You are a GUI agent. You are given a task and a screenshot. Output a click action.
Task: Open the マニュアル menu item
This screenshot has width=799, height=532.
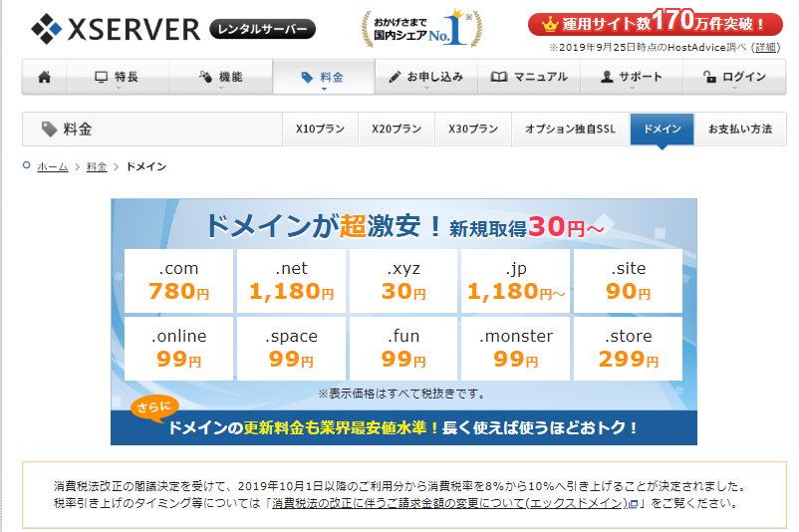click(x=529, y=77)
